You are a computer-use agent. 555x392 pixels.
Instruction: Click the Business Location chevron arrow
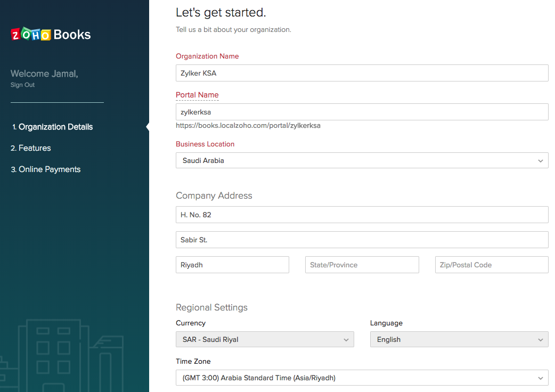[x=540, y=161]
